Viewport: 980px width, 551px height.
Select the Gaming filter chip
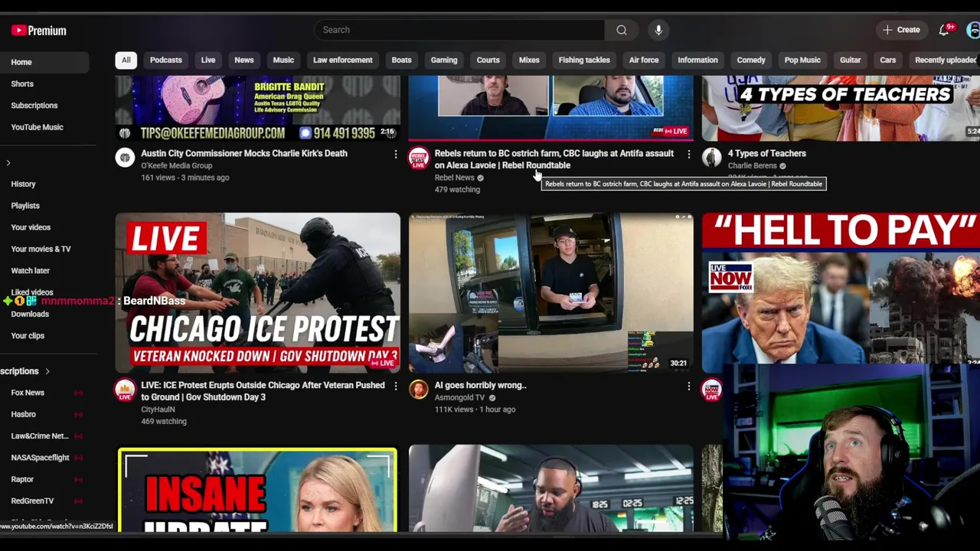click(444, 60)
